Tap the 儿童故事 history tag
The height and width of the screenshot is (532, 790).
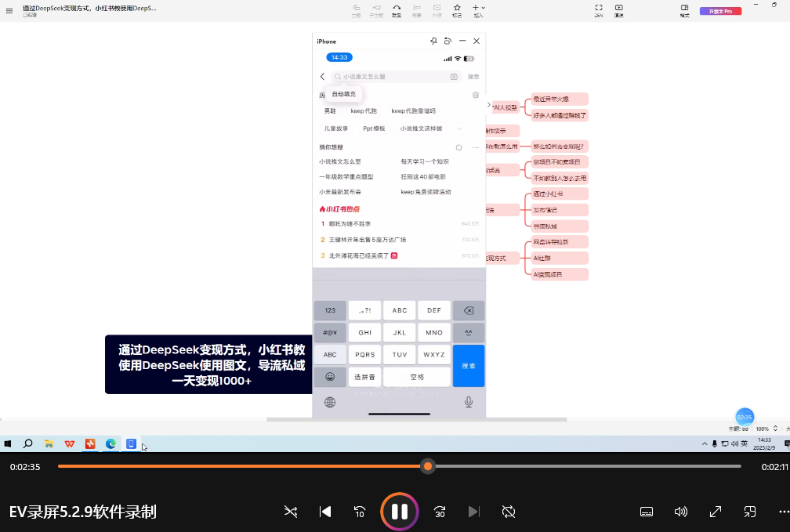336,128
